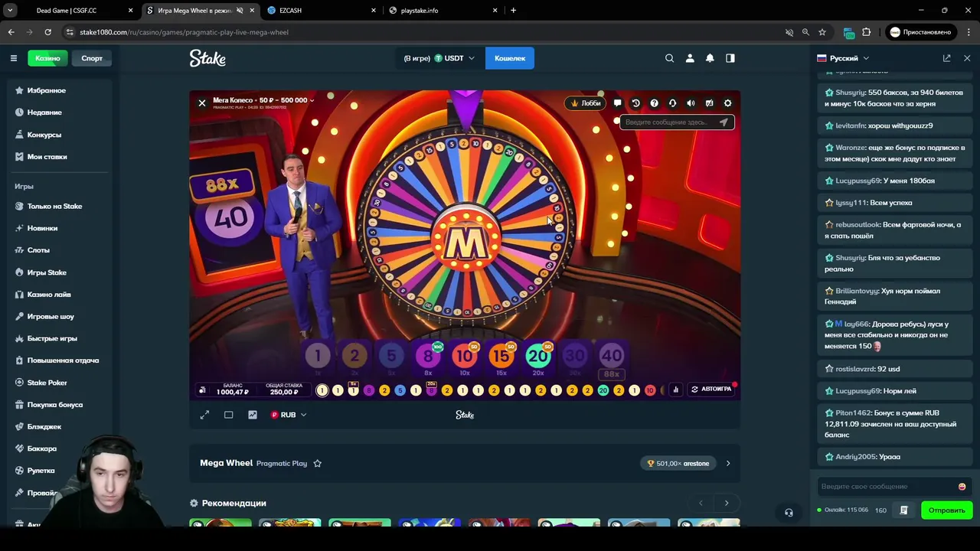Open the in-game chat bubble icon
The height and width of the screenshot is (551, 980).
click(x=617, y=103)
